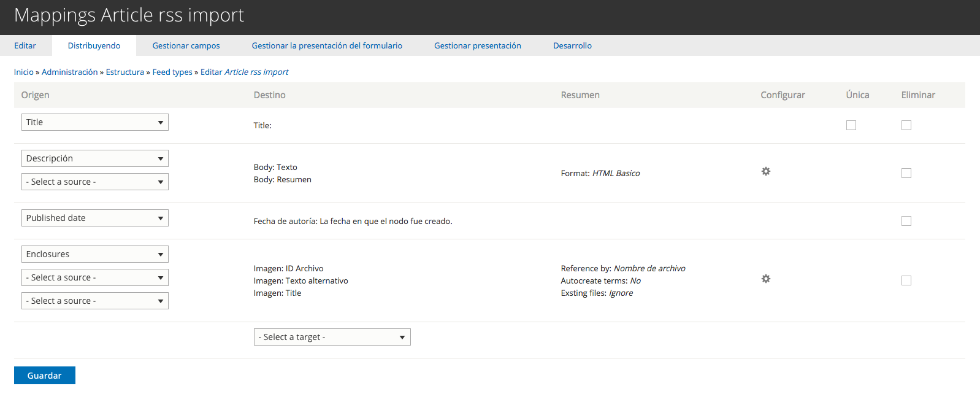Screen dimensions: 980x410
Task: Mark Title mapping for removal
Action: click(x=906, y=125)
